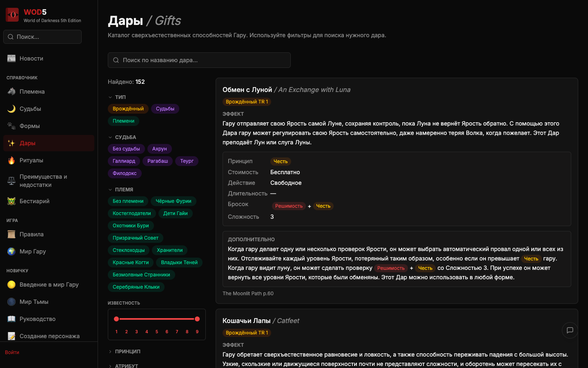Image resolution: width=588 pixels, height=368 pixels.
Task: Toggle the Теург auspice filter
Action: click(187, 161)
